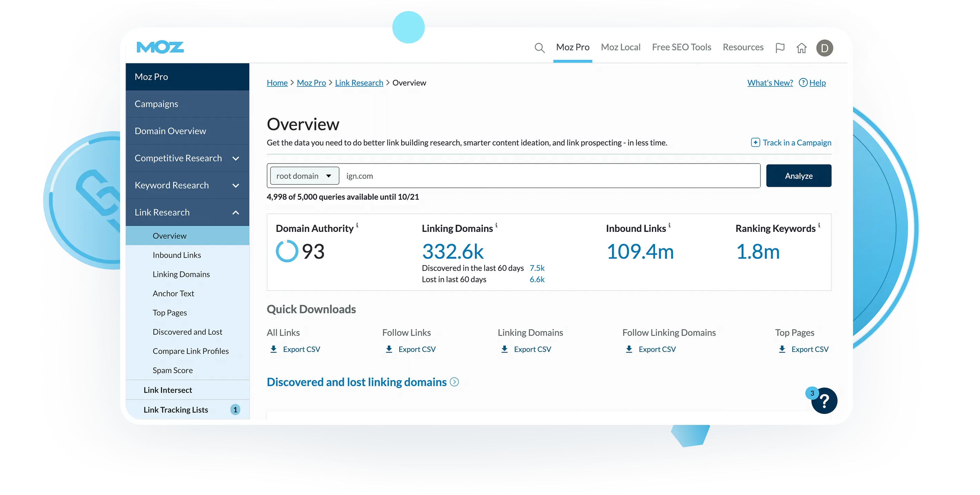Click the home icon in the top bar

tap(802, 47)
